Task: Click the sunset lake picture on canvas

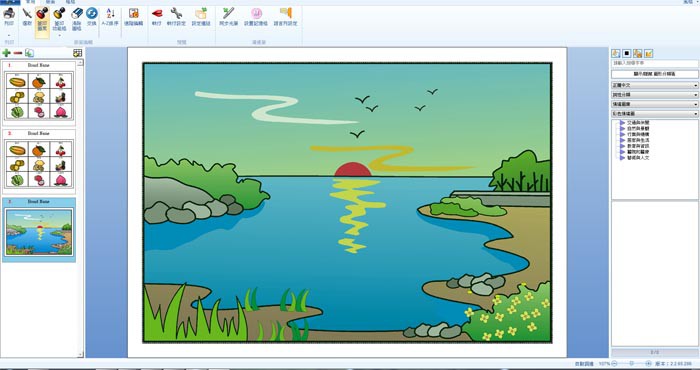Action: click(x=347, y=203)
